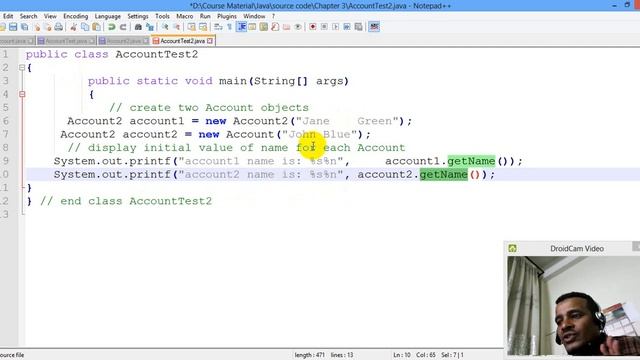
Task: Click Synchronize Vertical Scrolling icon
Action: click(x=191, y=27)
